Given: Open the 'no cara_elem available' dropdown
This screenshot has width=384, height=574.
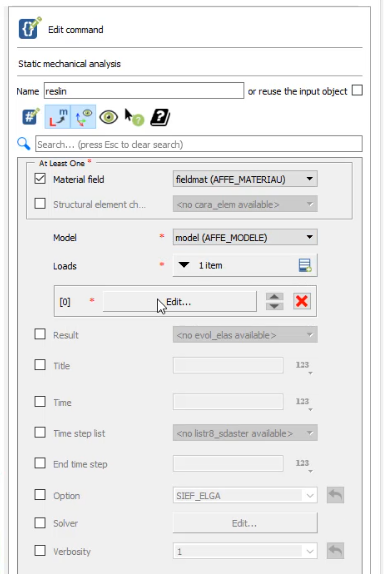Looking at the screenshot, I should coord(245,204).
